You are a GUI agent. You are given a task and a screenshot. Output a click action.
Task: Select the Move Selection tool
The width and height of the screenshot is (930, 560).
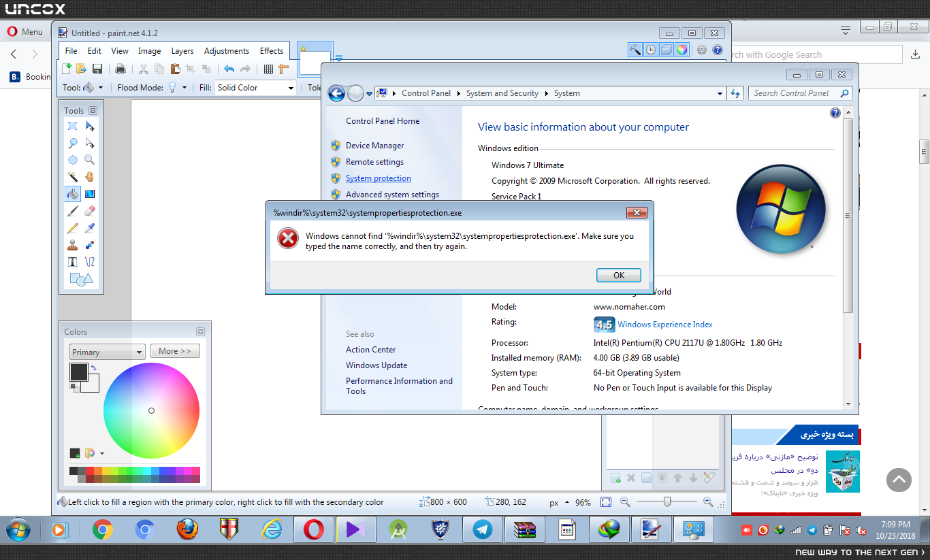click(90, 144)
